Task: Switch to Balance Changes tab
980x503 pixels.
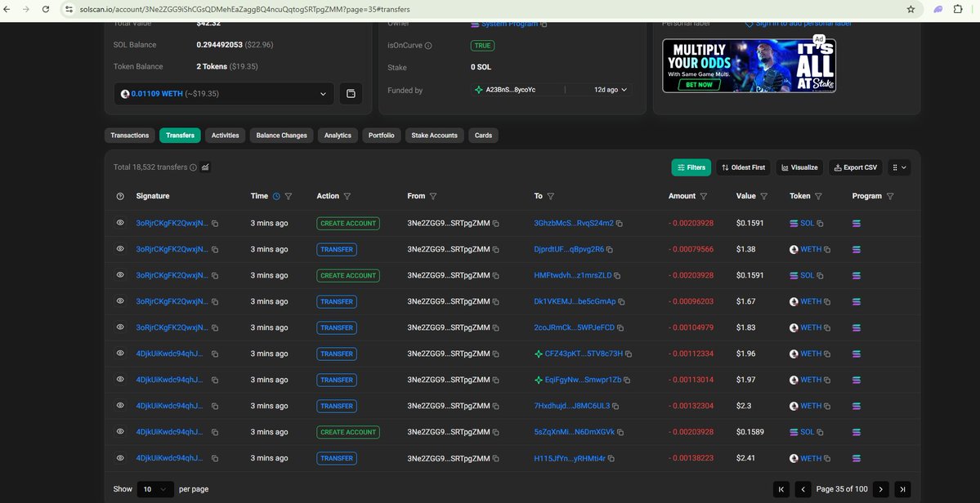Action: click(x=281, y=136)
